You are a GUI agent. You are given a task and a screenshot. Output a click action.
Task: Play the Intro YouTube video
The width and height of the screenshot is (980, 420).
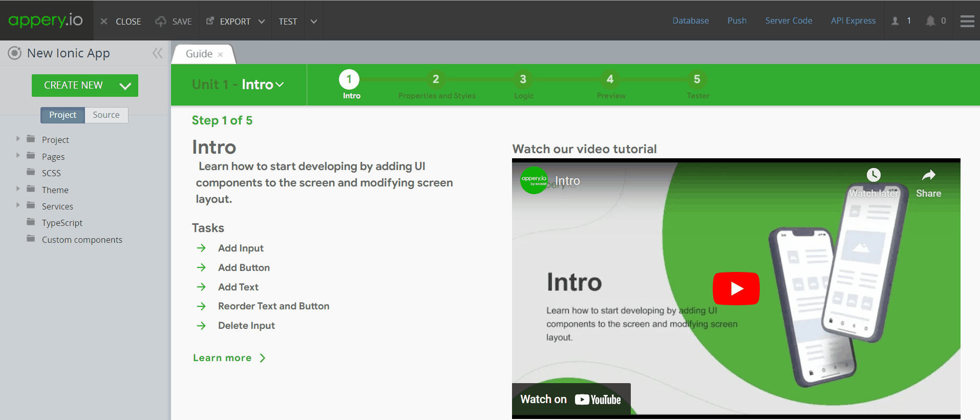click(x=736, y=288)
